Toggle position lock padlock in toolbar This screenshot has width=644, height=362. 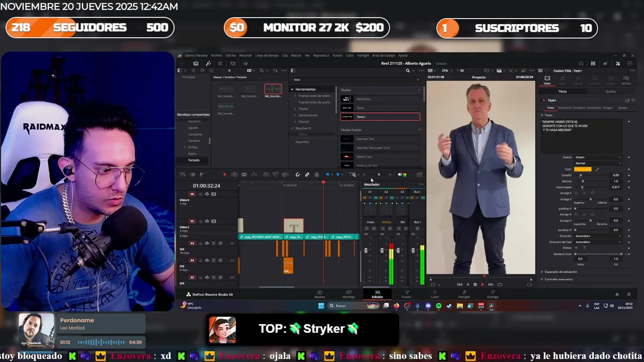pos(316,174)
